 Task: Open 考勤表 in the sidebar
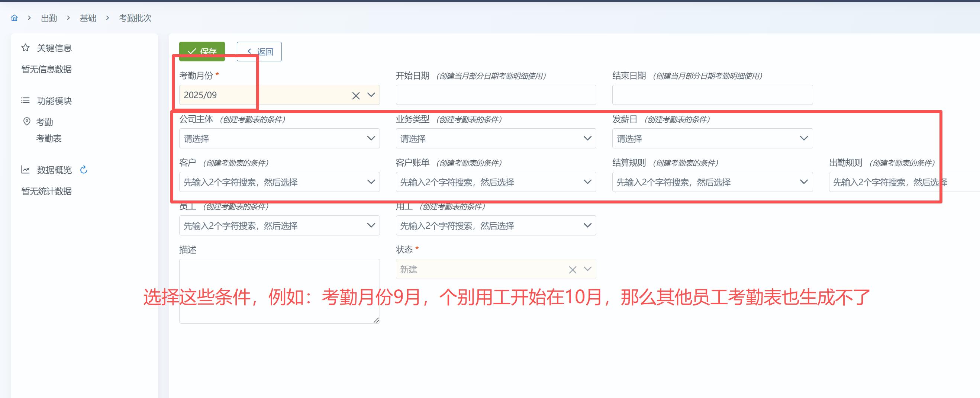tap(49, 138)
